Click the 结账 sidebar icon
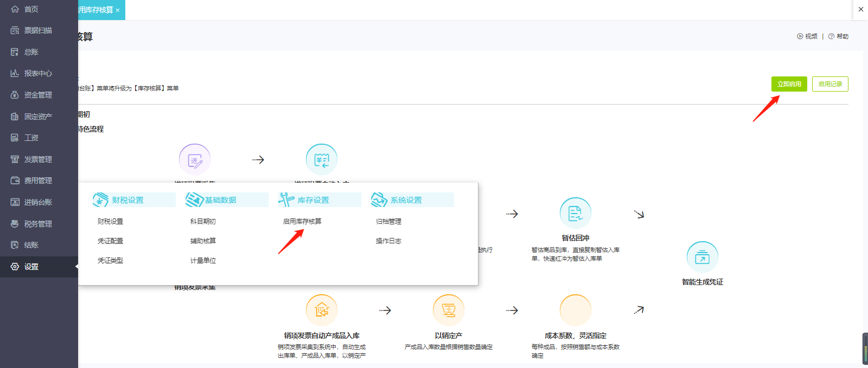This screenshot has height=368, width=868. 15,245
